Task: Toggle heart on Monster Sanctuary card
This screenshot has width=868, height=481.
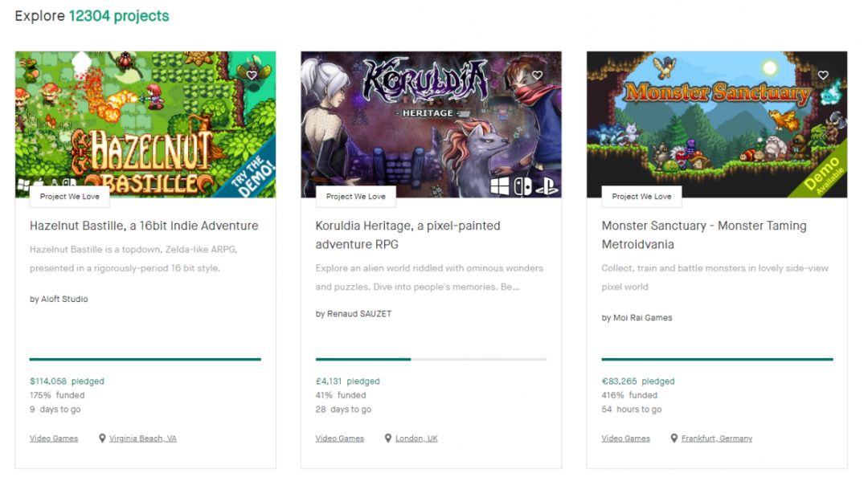Action: click(823, 75)
